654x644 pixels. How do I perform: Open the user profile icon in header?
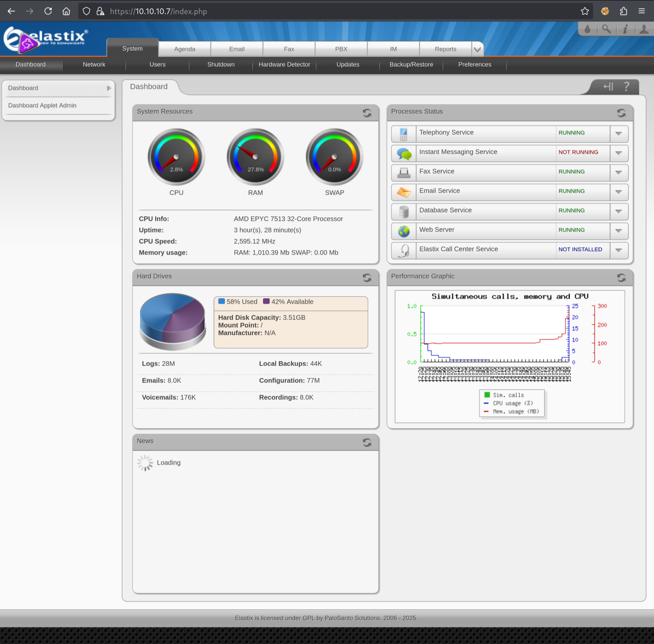tap(644, 29)
